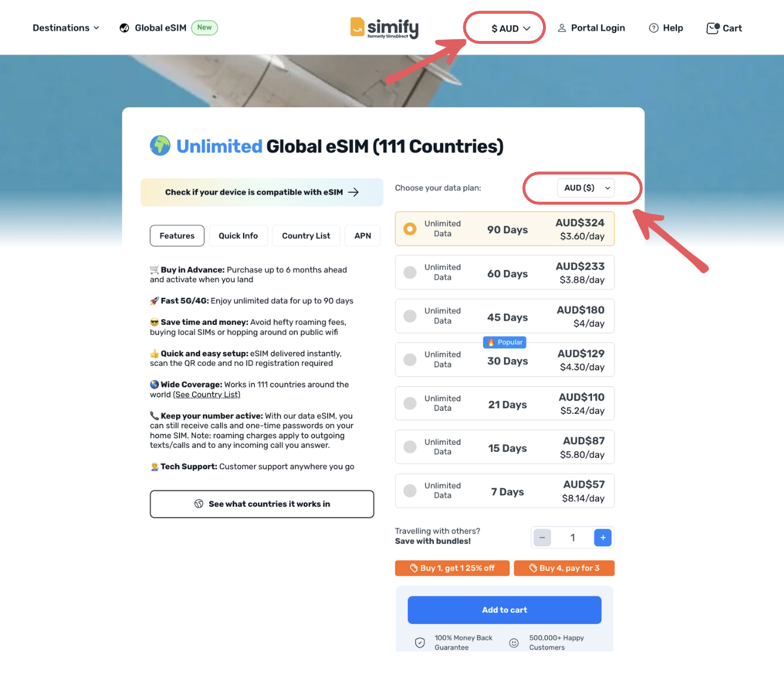
Task: Click the Portal Login user icon
Action: coord(562,28)
